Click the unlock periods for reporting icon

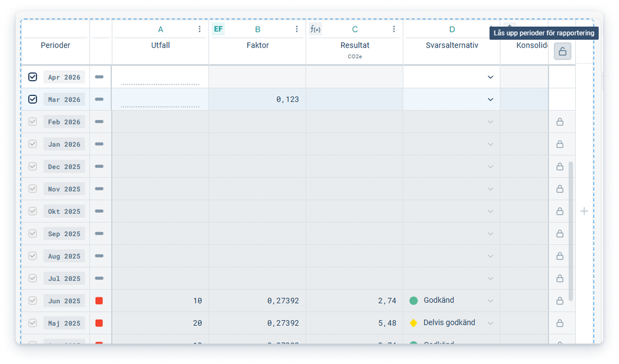(562, 52)
